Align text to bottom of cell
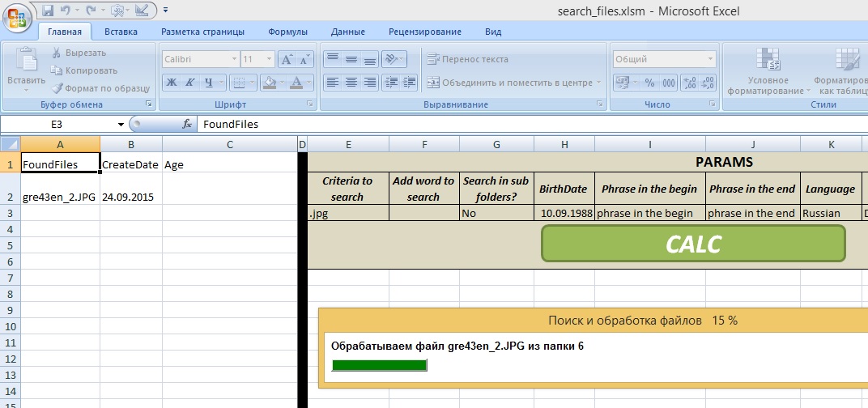The width and height of the screenshot is (868, 408). click(370, 58)
